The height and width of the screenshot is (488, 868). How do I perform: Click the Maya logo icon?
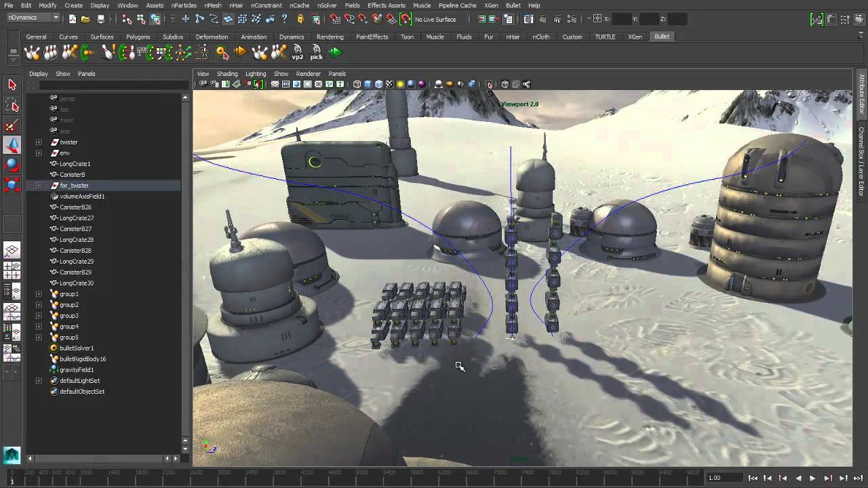(x=12, y=455)
